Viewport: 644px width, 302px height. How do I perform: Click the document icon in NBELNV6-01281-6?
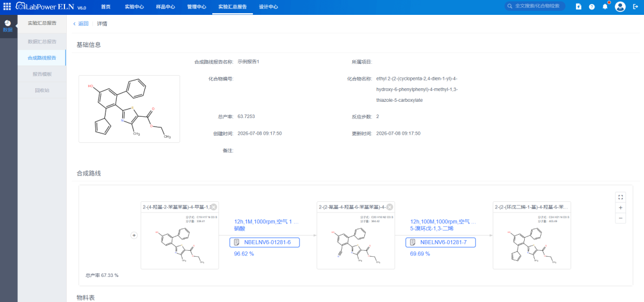[237, 242]
